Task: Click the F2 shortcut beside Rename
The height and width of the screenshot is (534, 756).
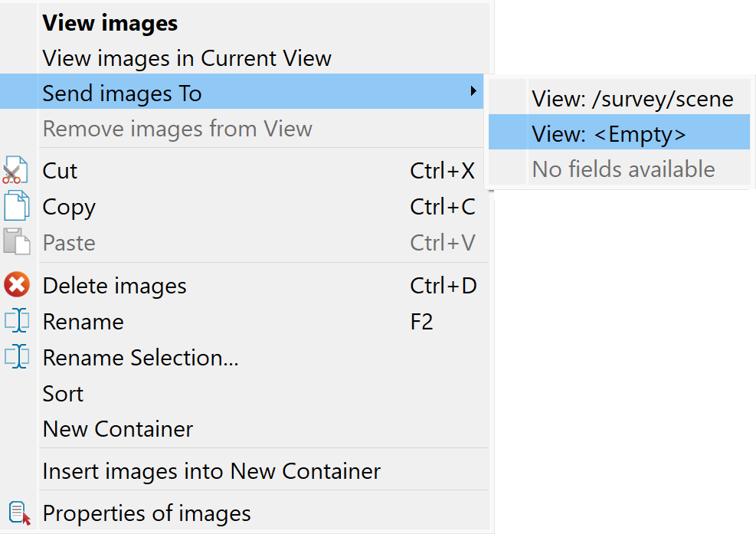Action: [x=421, y=322]
